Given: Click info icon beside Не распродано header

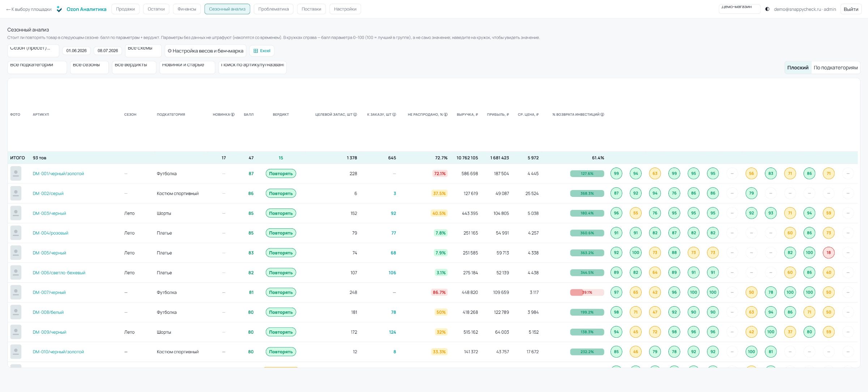Looking at the screenshot, I should 446,114.
